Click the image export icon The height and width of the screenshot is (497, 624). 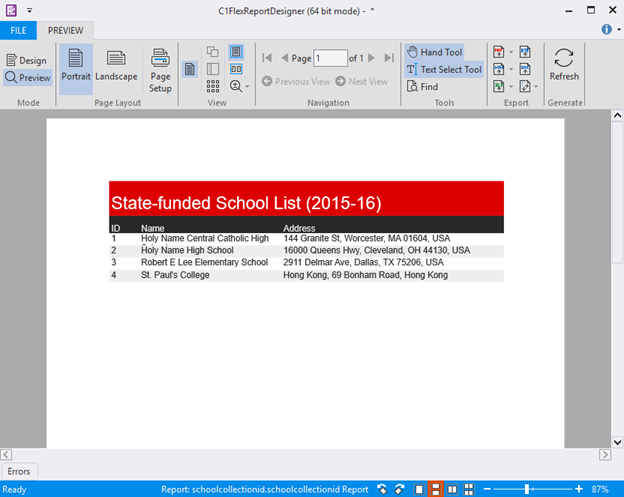click(525, 86)
